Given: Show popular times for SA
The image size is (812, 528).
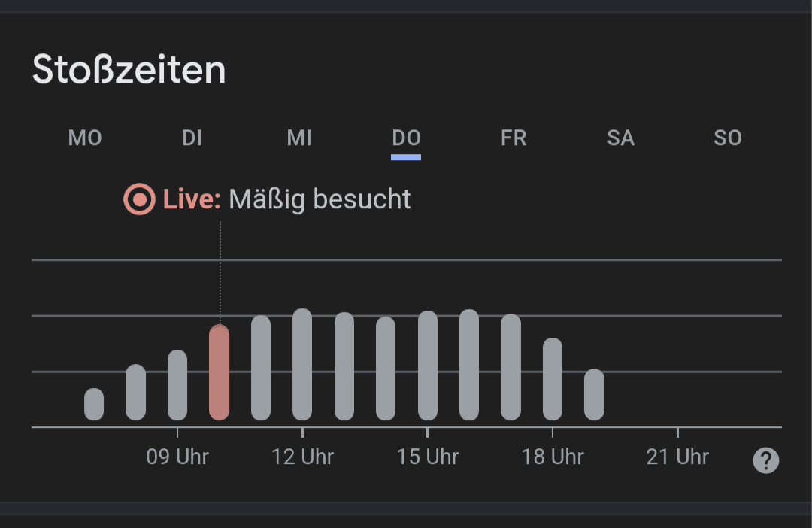Looking at the screenshot, I should pyautogui.click(x=620, y=138).
